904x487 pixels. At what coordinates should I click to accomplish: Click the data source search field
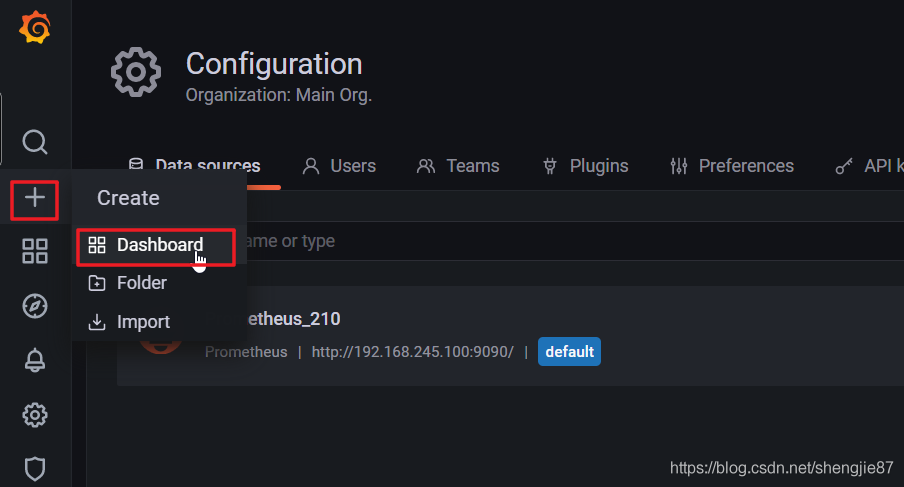(571, 241)
